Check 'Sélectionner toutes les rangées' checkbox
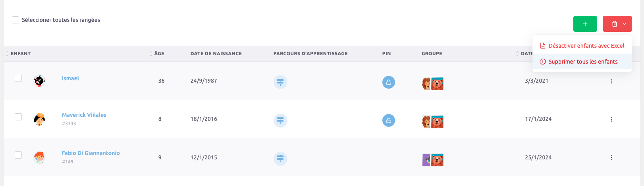644x186 pixels. [15, 20]
